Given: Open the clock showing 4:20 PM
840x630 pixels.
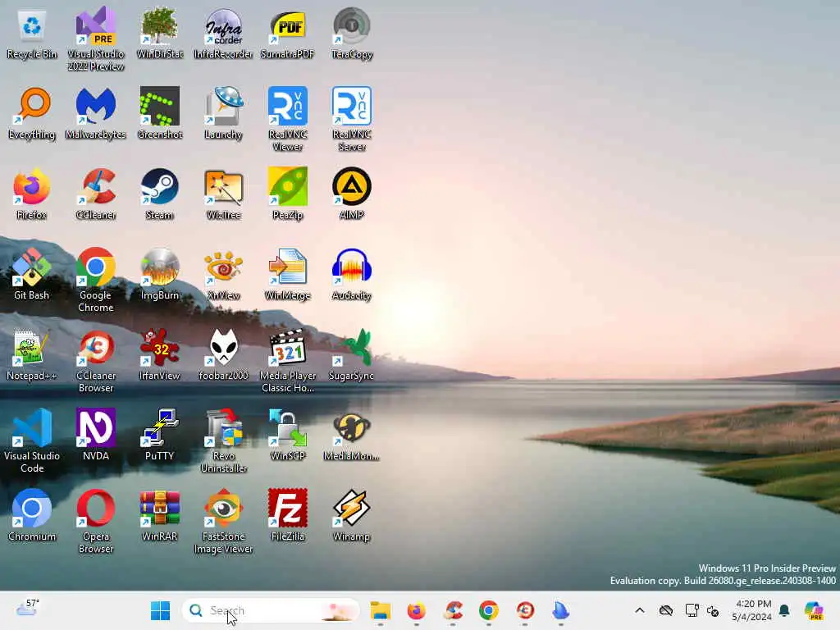Looking at the screenshot, I should pos(752,610).
